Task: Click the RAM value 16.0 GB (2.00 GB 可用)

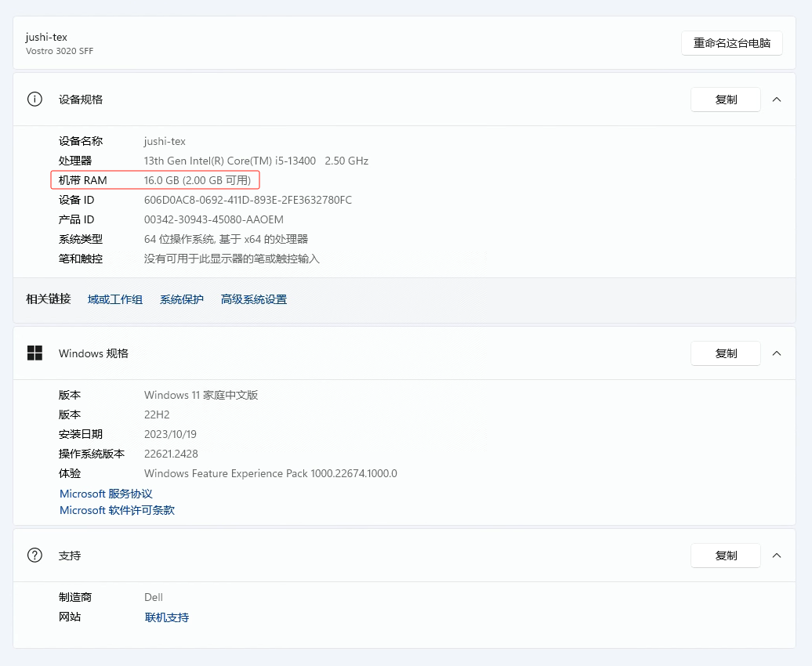Action: tap(198, 180)
